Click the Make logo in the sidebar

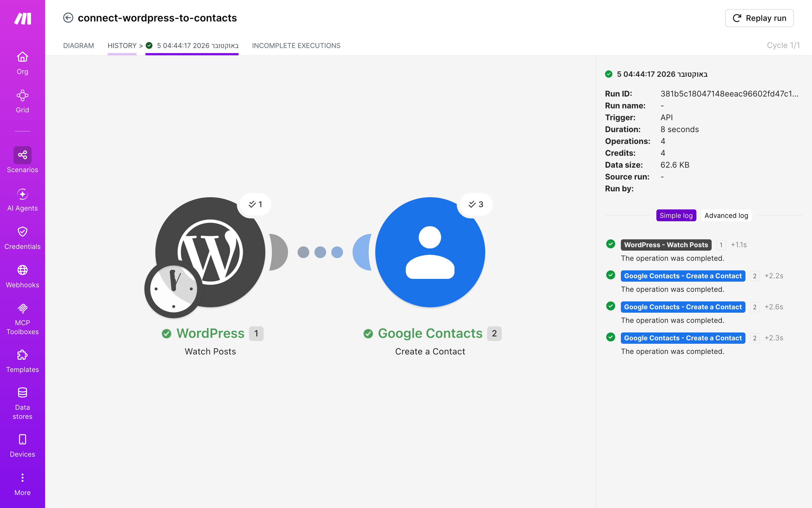tap(23, 19)
